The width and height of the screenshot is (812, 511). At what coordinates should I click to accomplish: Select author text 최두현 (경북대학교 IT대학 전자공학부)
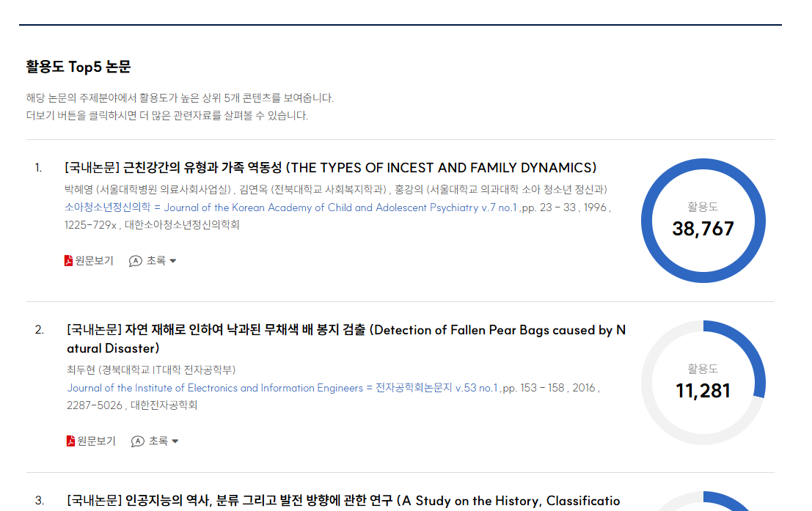(151, 370)
